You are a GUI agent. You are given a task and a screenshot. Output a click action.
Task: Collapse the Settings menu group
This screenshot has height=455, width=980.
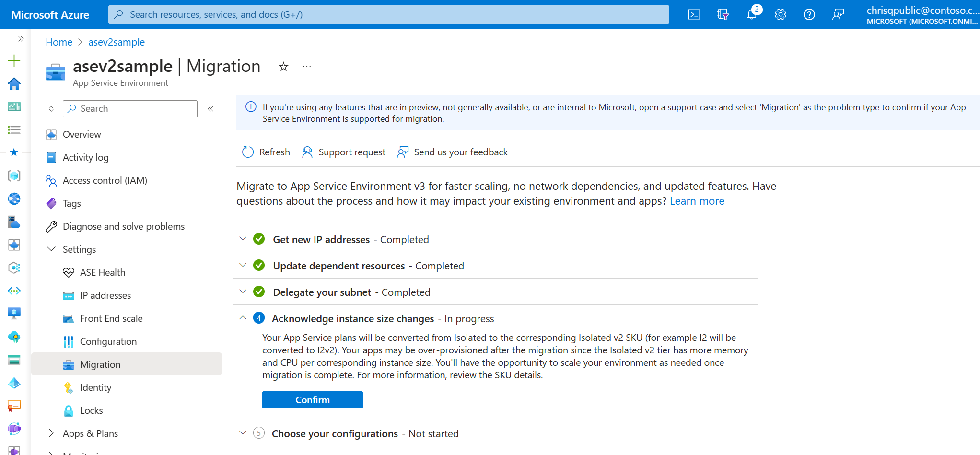pyautogui.click(x=51, y=249)
